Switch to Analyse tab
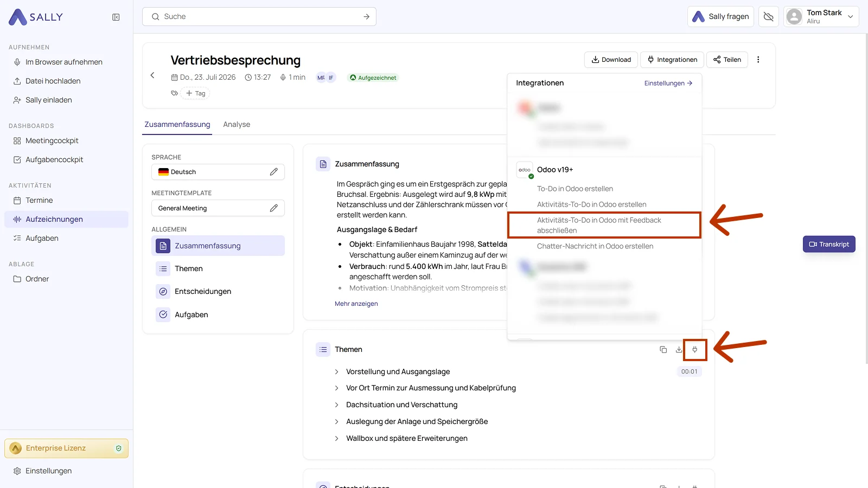The image size is (868, 488). [x=237, y=124]
